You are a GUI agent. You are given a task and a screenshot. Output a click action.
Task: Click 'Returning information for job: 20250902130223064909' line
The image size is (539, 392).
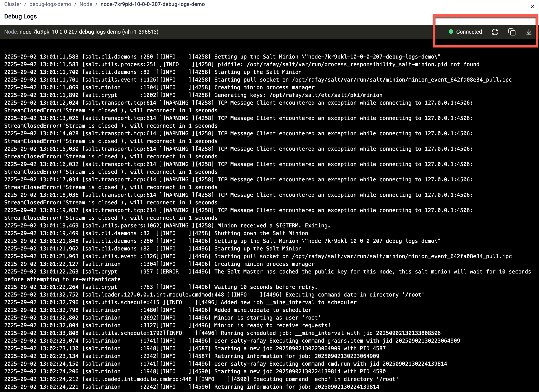(x=192, y=356)
